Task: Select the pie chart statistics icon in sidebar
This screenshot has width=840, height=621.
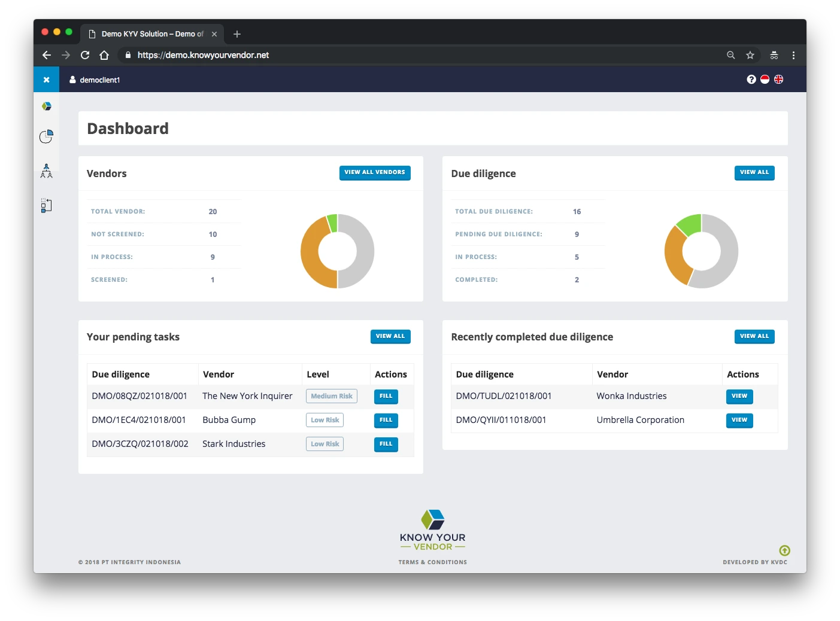Action: (46, 136)
